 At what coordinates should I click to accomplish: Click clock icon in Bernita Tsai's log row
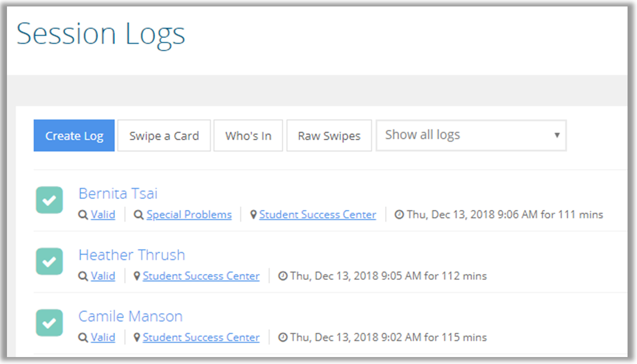click(399, 215)
